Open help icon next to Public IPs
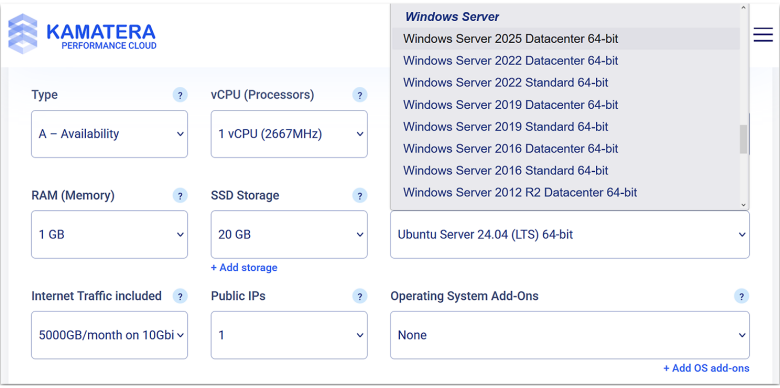The image size is (780, 388). click(360, 296)
